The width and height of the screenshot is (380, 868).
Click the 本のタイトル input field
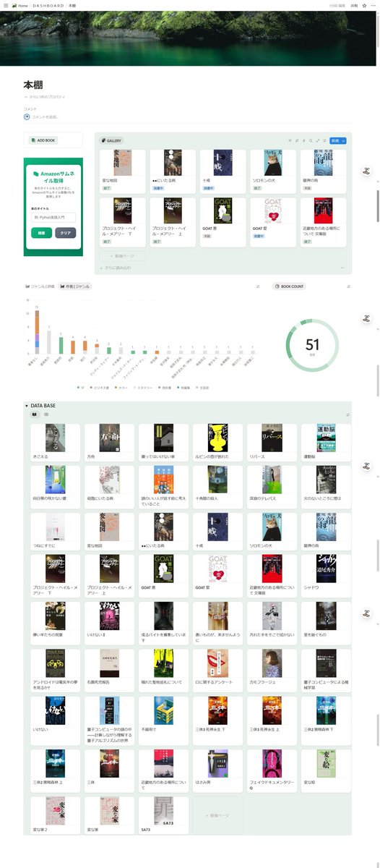[x=53, y=217]
